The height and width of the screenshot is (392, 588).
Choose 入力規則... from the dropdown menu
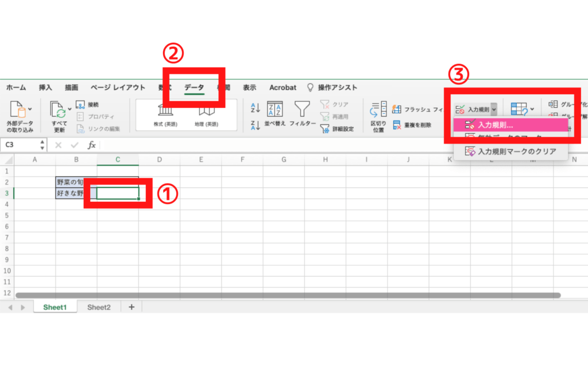[x=510, y=125]
